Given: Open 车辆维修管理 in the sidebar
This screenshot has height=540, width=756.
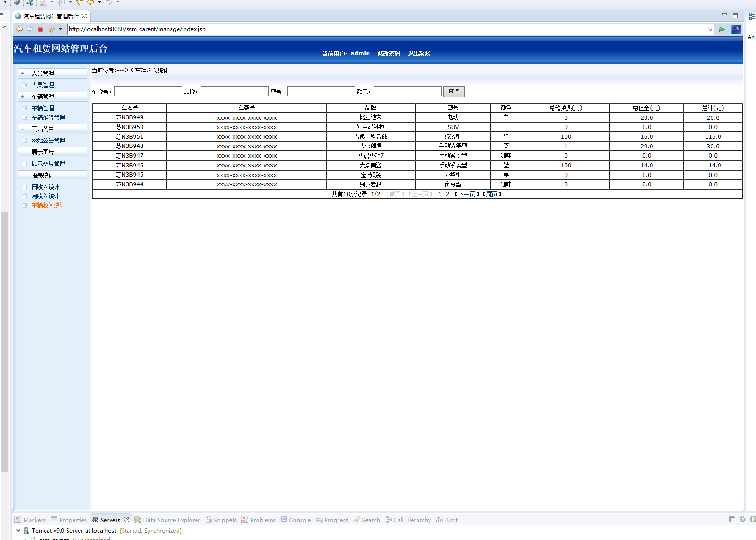Looking at the screenshot, I should point(48,117).
